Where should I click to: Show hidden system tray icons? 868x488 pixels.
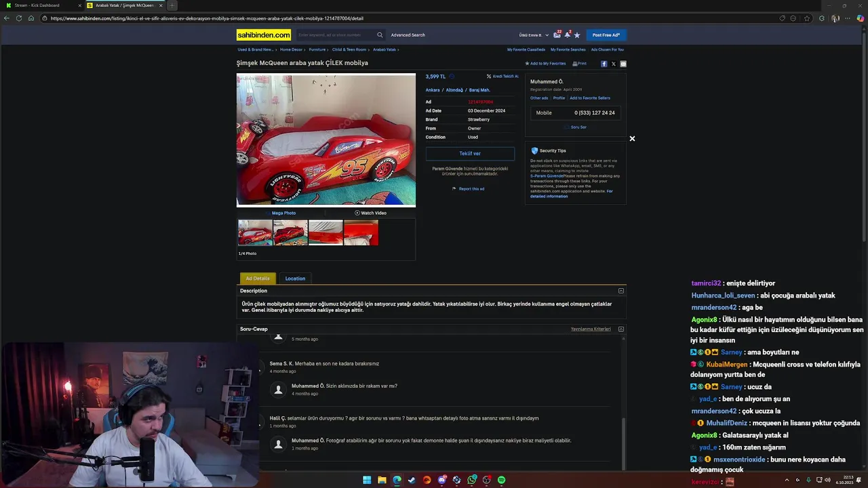click(x=787, y=480)
